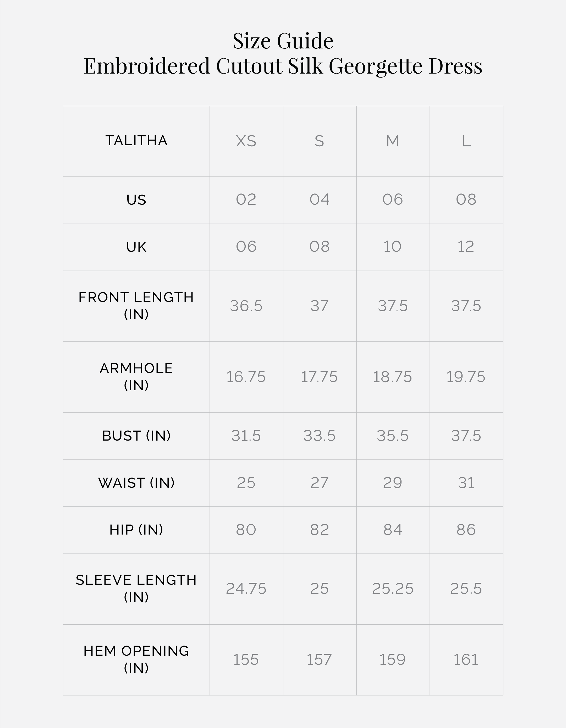Image resolution: width=566 pixels, height=728 pixels.
Task: Select the L size column header
Action: (x=466, y=141)
